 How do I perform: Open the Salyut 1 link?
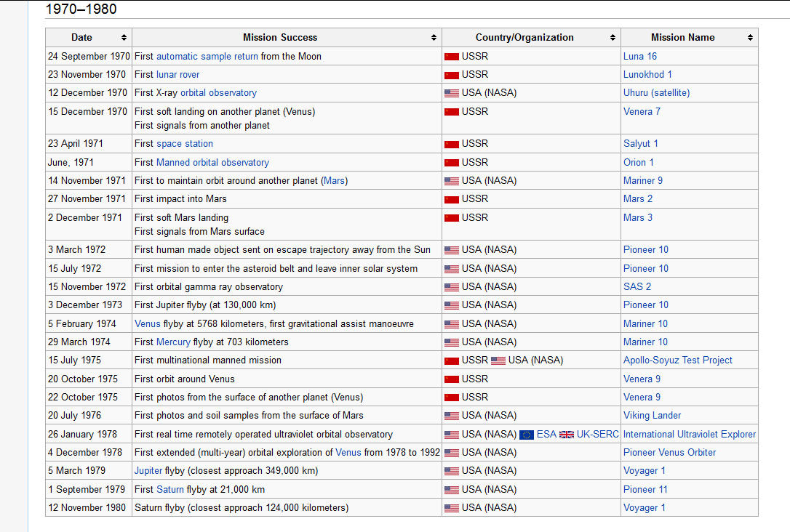pos(640,143)
